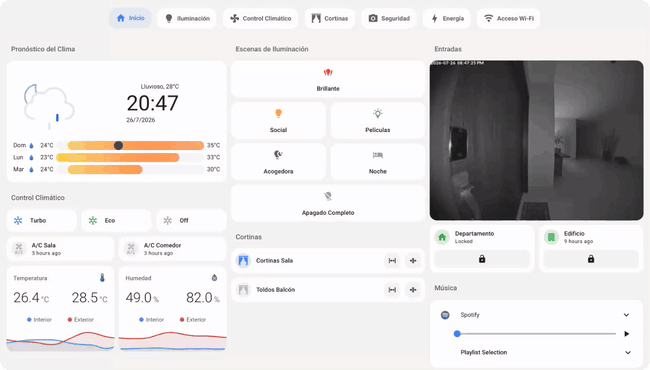
Task: Click the Humedad water drop icon
Action: pos(214,278)
